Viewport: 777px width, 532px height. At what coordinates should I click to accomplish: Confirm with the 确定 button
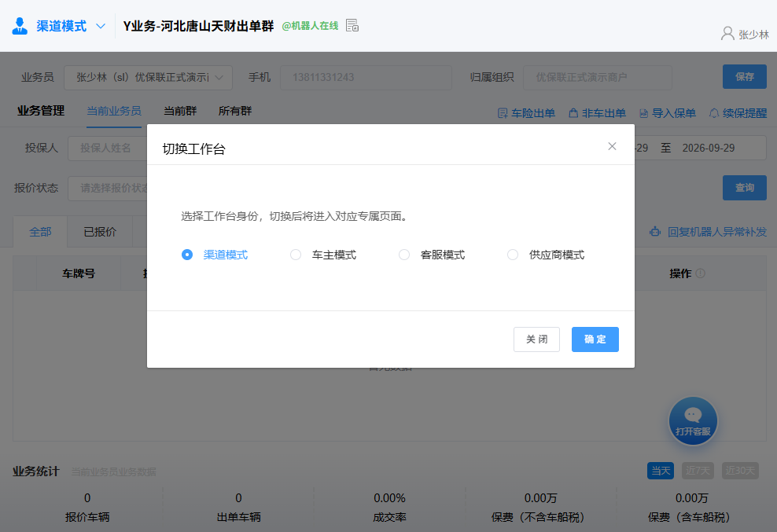point(595,339)
